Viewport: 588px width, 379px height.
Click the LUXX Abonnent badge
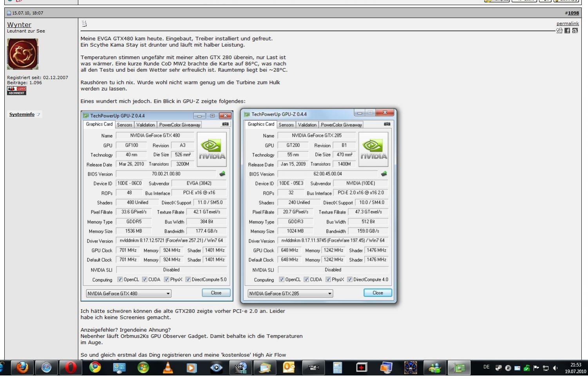pos(16,91)
